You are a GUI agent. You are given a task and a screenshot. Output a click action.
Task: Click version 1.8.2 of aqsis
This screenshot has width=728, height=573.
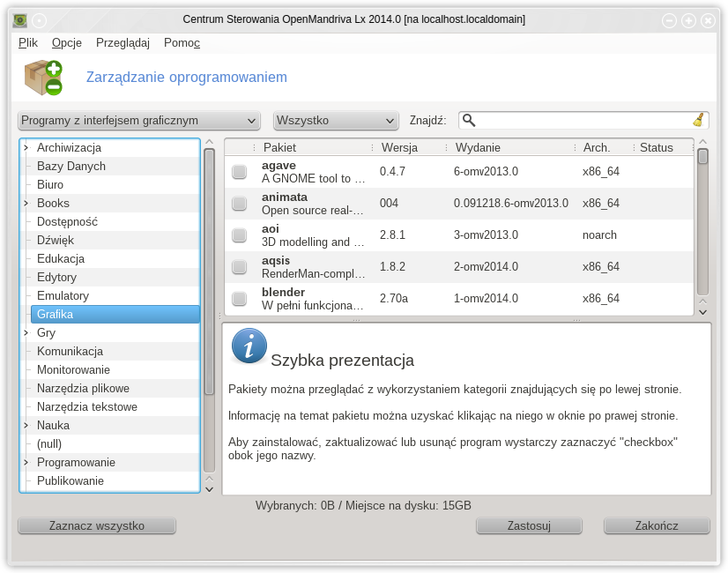click(x=392, y=266)
